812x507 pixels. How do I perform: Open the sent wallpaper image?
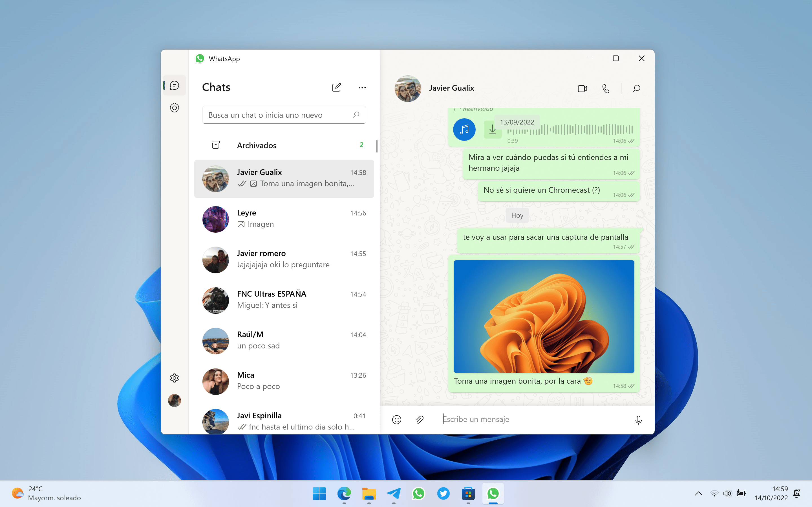coord(544,316)
